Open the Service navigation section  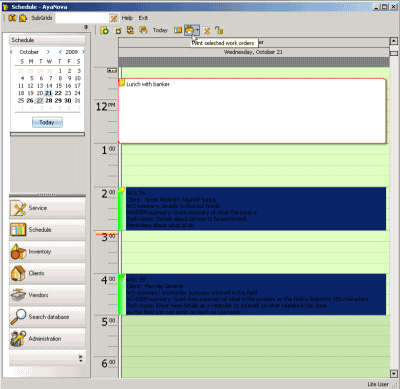(x=47, y=208)
